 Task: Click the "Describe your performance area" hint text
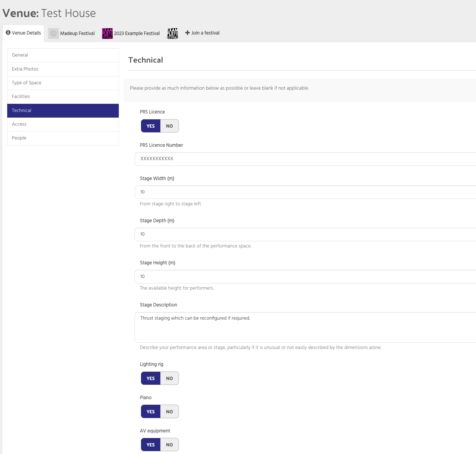[261, 347]
